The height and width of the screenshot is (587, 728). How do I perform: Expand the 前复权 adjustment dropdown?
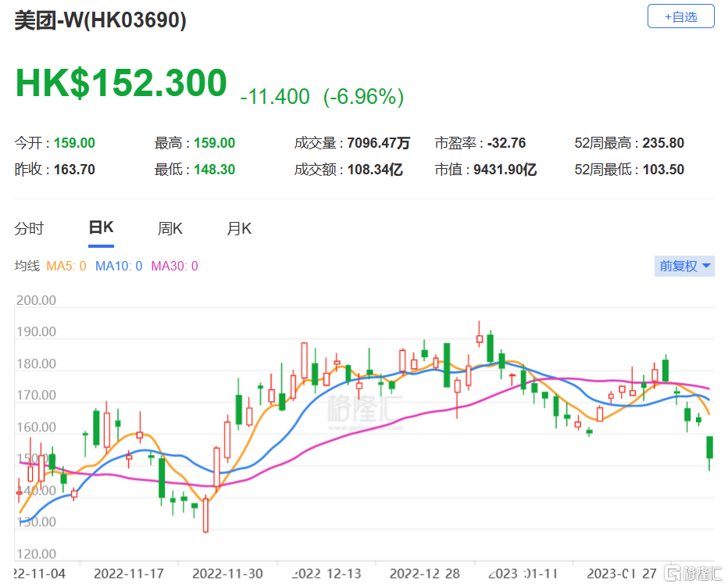[684, 266]
